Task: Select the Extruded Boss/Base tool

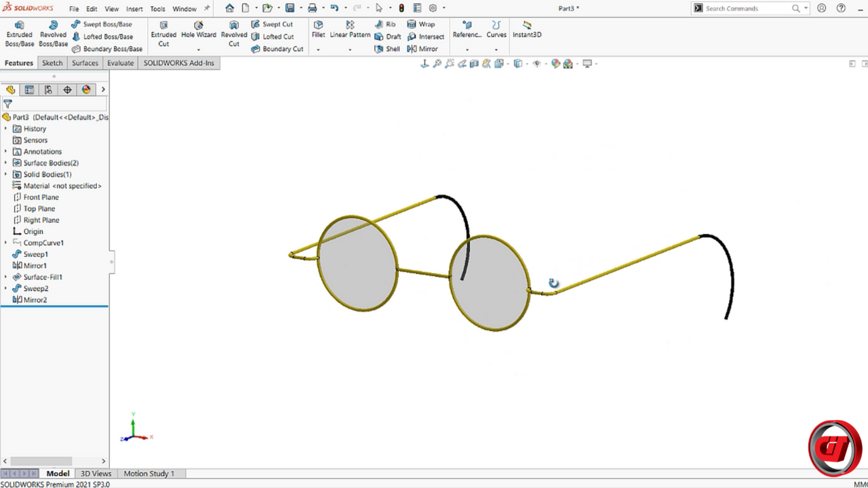Action: click(x=19, y=34)
